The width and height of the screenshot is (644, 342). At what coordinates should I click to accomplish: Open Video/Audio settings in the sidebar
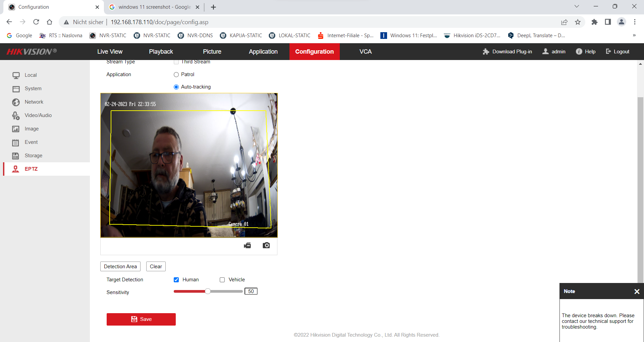pos(38,115)
